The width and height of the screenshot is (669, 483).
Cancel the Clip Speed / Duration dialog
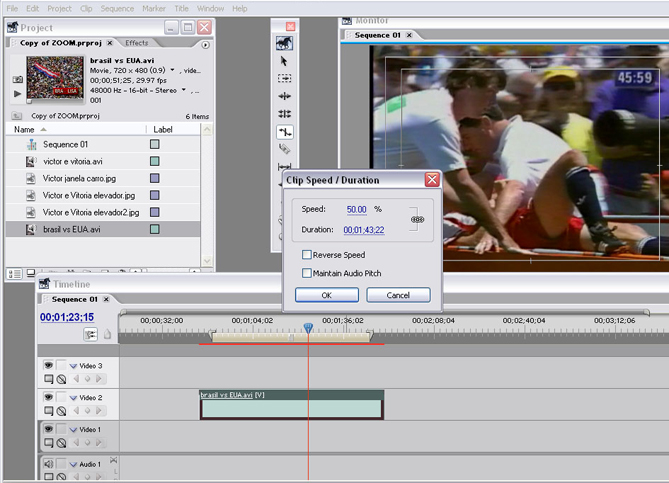[398, 295]
